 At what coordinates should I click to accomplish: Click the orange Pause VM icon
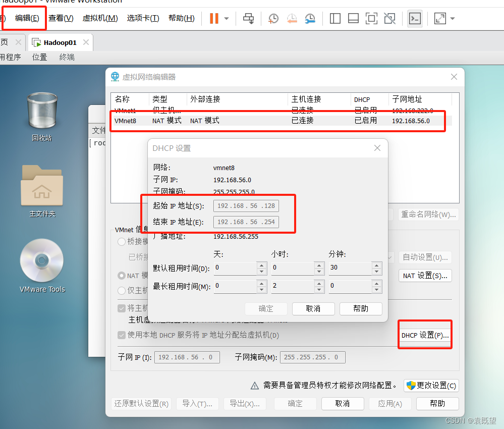point(214,18)
